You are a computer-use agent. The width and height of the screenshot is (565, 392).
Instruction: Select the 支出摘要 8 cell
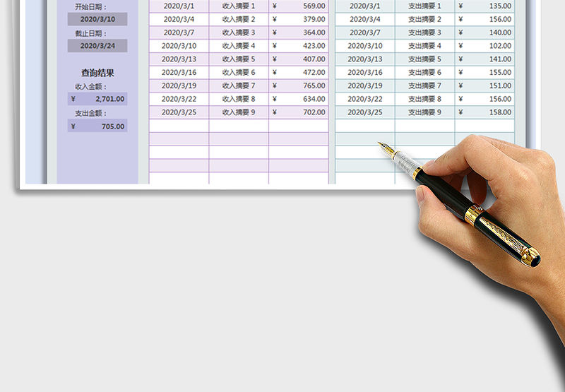(424, 100)
